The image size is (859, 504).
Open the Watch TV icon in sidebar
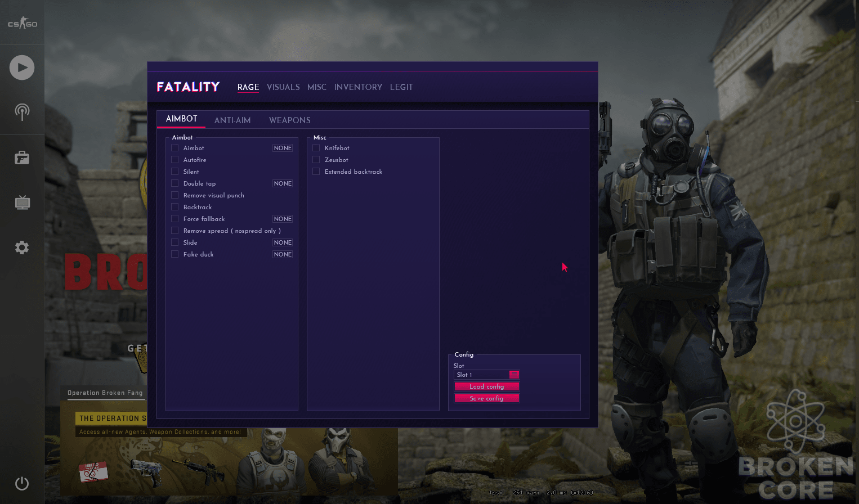[x=22, y=202]
